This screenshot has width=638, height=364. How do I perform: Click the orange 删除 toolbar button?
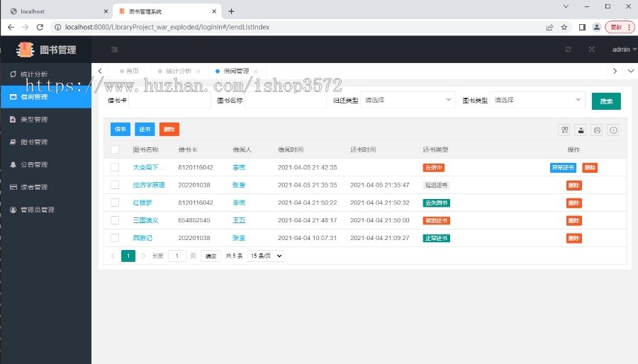(169, 129)
